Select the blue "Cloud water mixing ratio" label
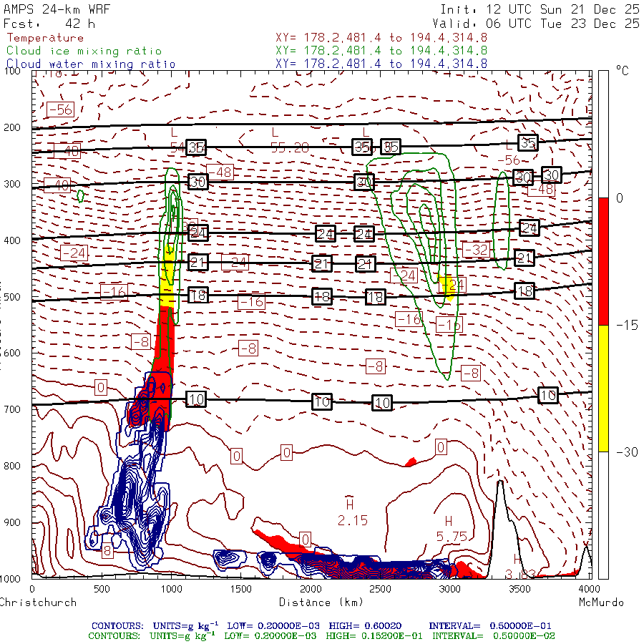This screenshot has height=644, width=644. click(x=91, y=64)
